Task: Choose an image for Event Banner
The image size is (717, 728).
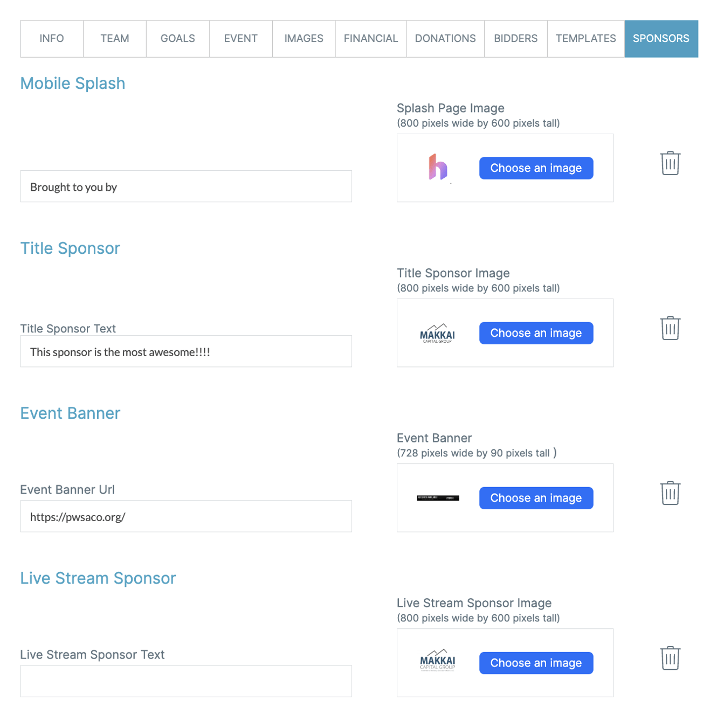Action: pyautogui.click(x=536, y=498)
